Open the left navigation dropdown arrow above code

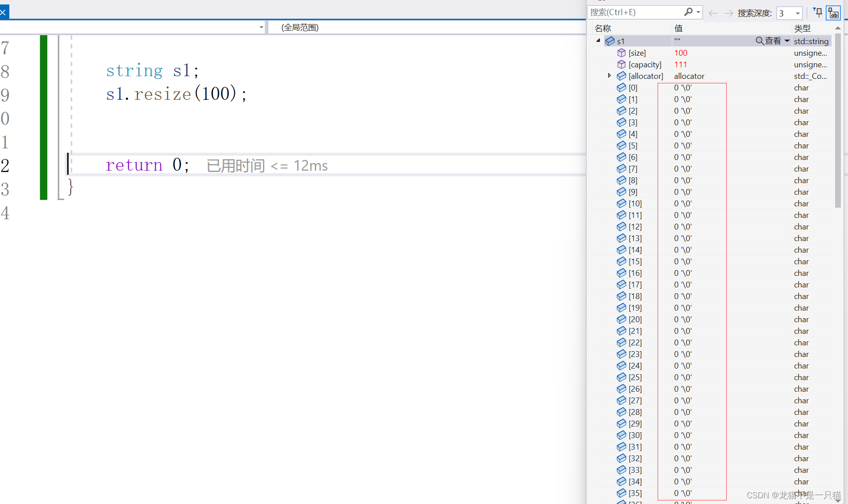261,27
